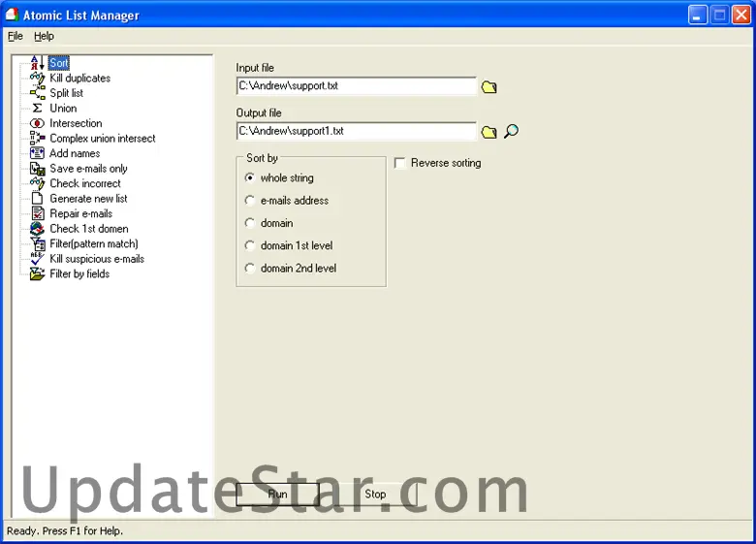
Task: Preview output file with magnifier icon
Action: click(511, 131)
